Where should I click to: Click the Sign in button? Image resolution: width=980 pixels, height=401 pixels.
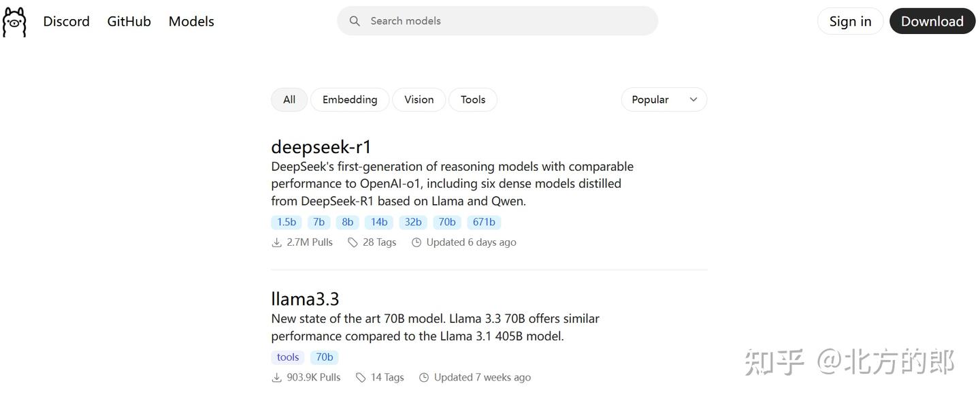pyautogui.click(x=850, y=21)
